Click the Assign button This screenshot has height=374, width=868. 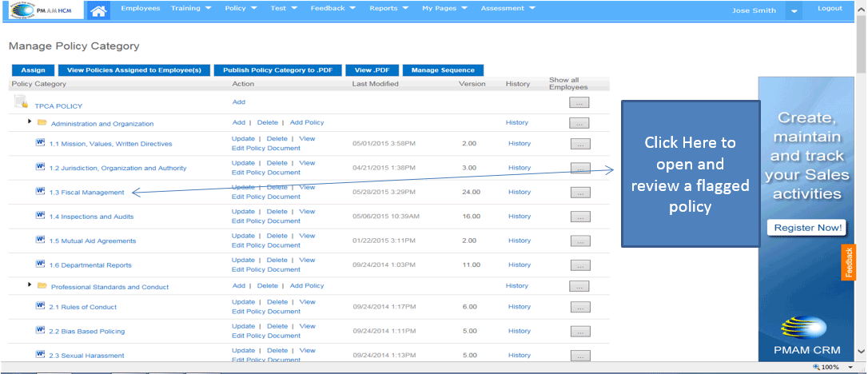tap(33, 70)
